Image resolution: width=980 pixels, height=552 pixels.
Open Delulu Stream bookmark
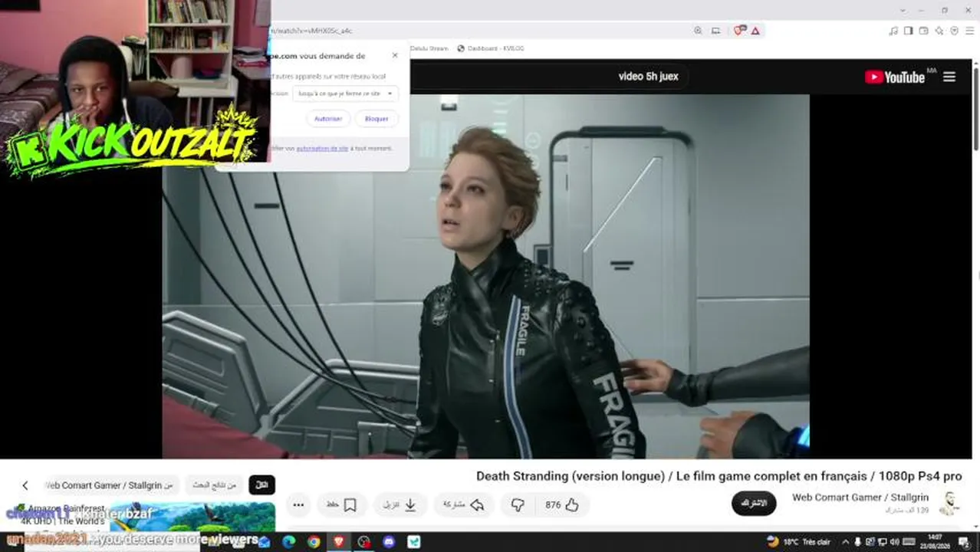(429, 48)
